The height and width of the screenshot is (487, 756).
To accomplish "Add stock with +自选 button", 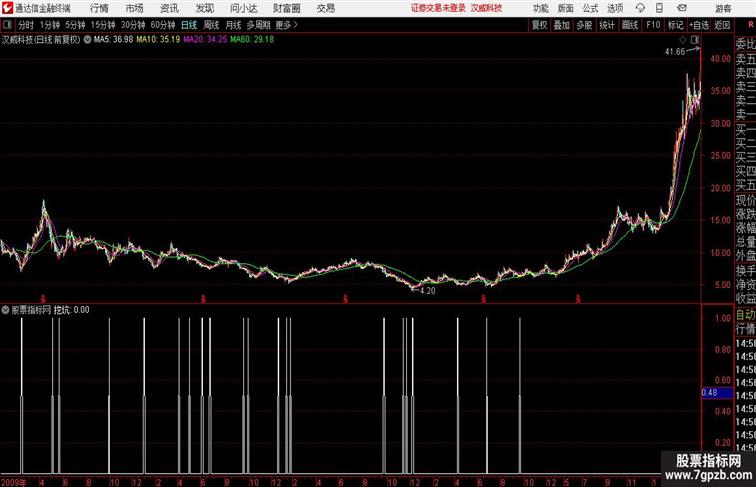I will (x=699, y=25).
